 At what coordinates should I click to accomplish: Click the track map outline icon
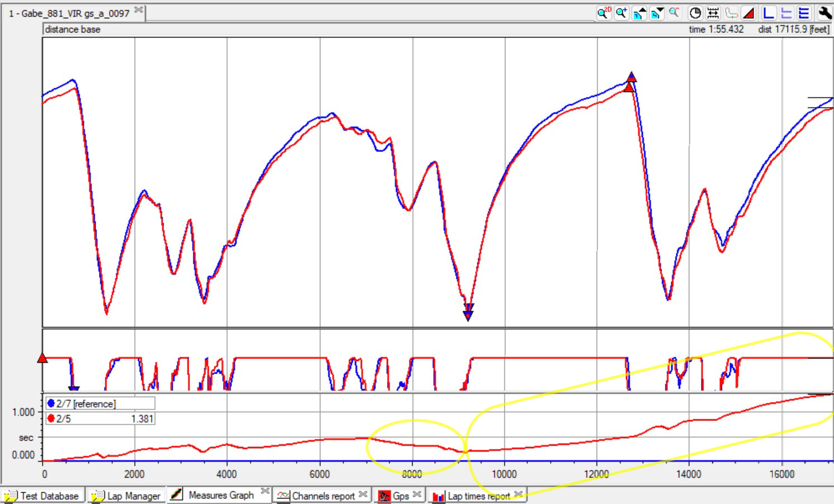pos(731,13)
